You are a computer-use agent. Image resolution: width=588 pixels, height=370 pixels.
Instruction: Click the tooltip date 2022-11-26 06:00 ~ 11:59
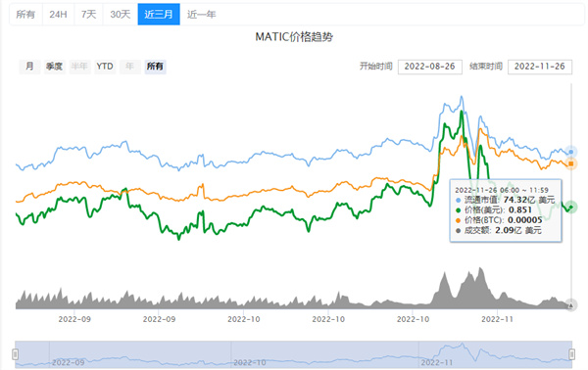point(502,190)
